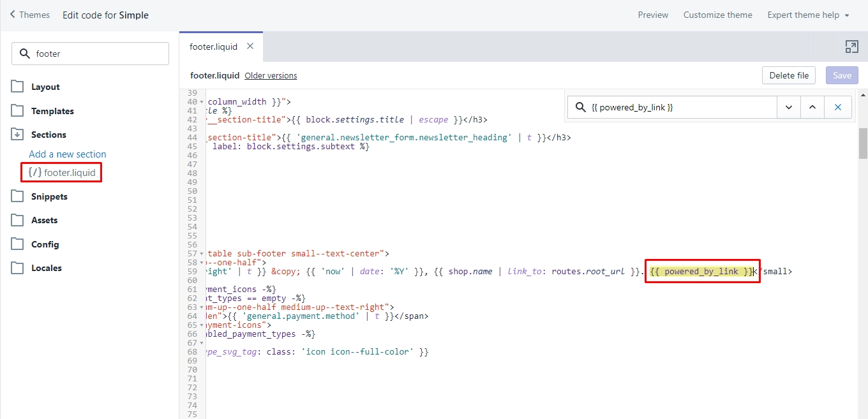Add a new section

68,154
